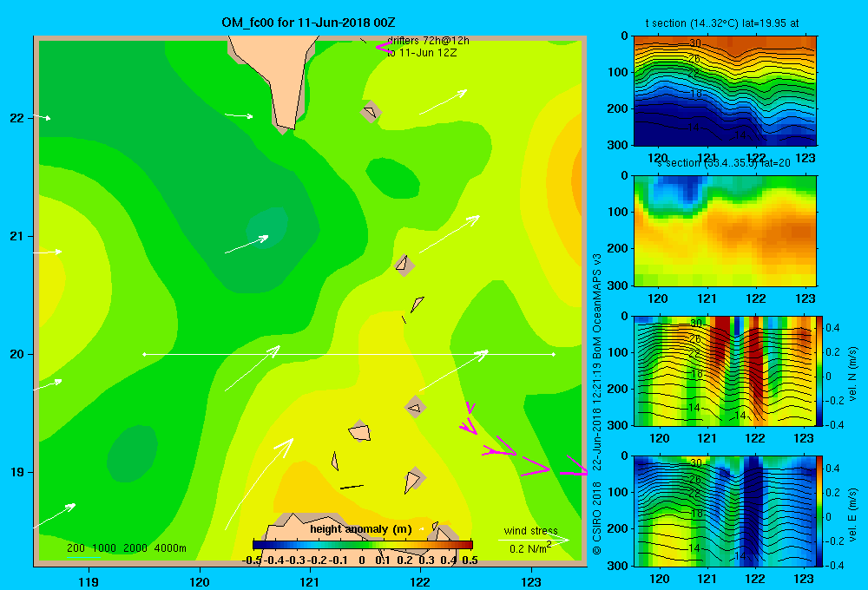Click the 'vel. E (m/s)' axis label
This screenshot has height=590, width=868.
853,514
